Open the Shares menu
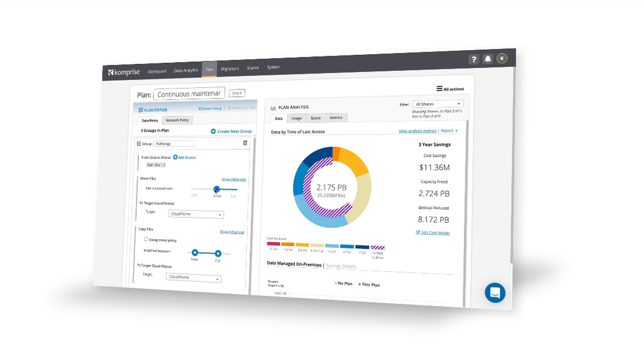 [253, 68]
